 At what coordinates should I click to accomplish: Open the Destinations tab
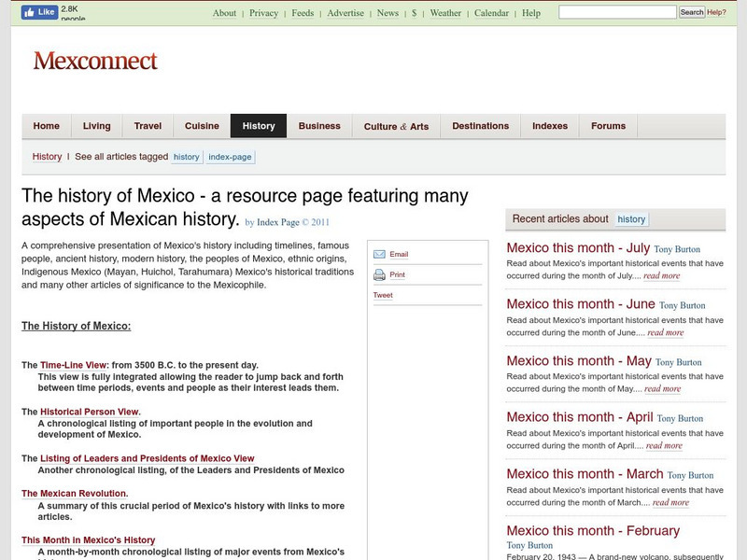480,126
